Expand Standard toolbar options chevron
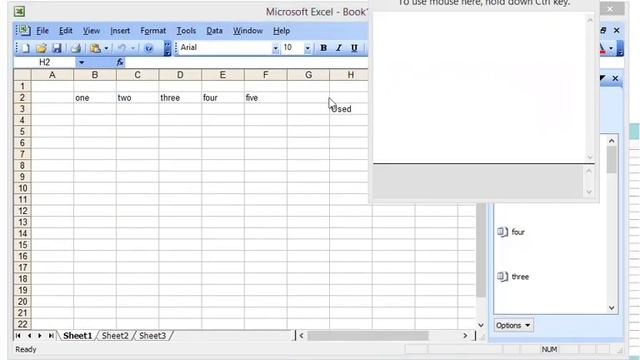Image resolution: width=640 pixels, height=360 pixels. coord(167,48)
